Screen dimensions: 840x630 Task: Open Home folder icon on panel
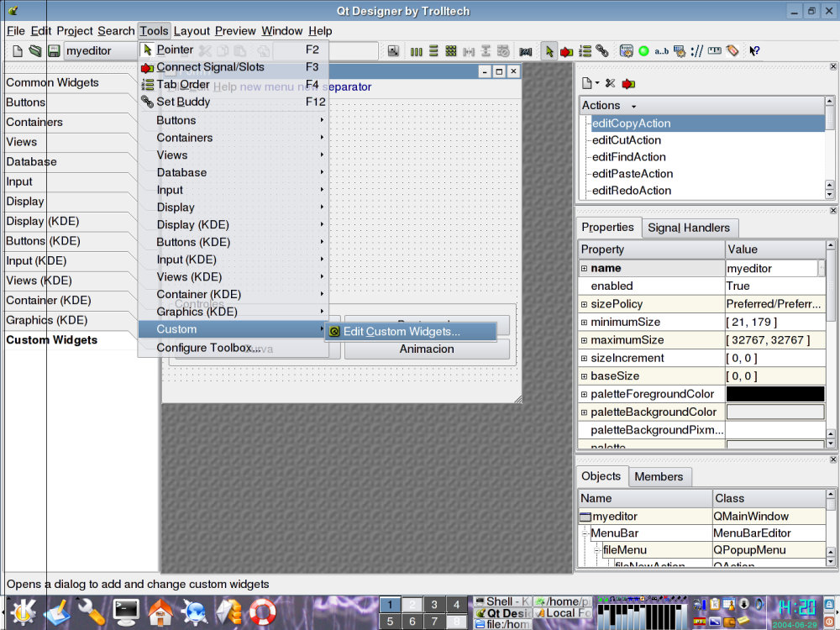[x=160, y=612]
